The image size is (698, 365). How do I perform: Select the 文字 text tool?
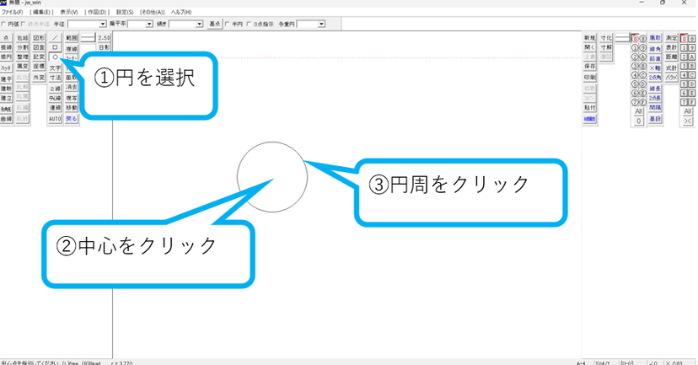[x=55, y=68]
